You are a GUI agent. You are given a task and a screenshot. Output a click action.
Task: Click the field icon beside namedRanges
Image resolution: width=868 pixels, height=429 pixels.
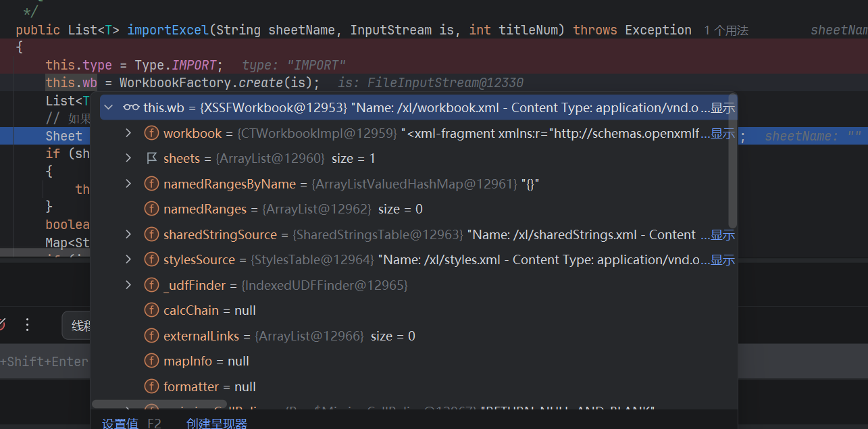pyautogui.click(x=152, y=209)
